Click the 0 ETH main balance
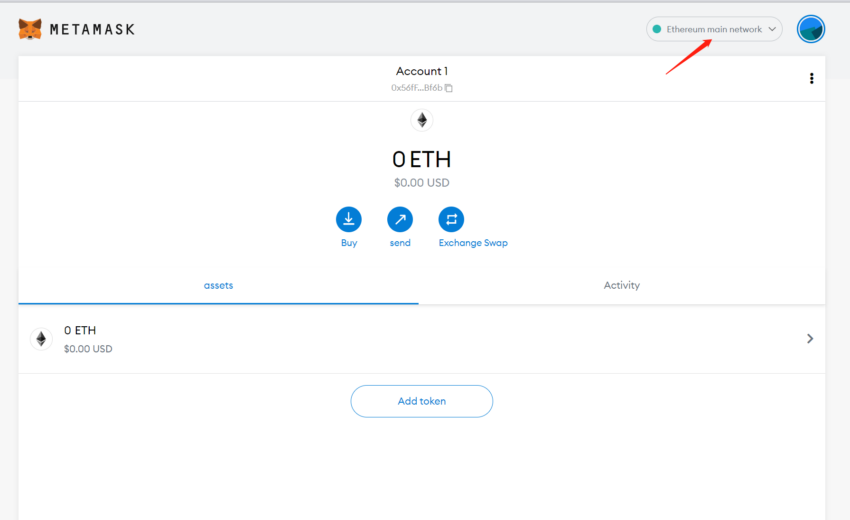850x520 pixels. point(422,159)
